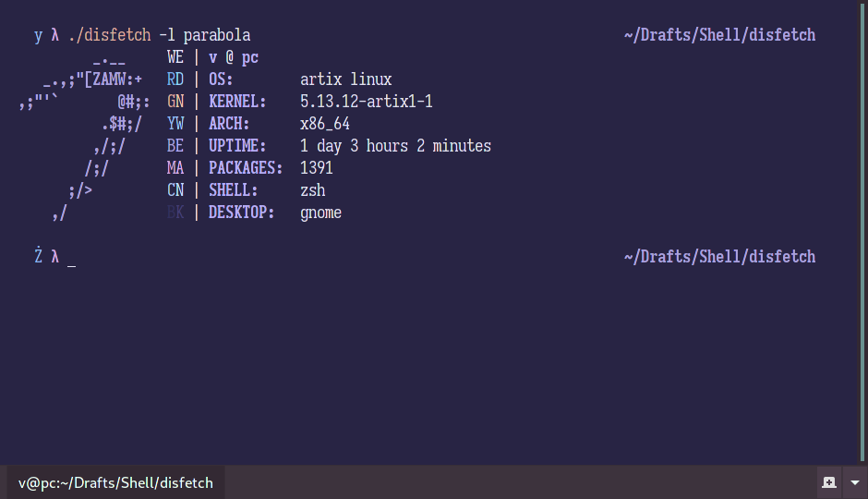Click the dim 'BK' color code
Viewport: 868px width, 499px height.
tap(175, 213)
